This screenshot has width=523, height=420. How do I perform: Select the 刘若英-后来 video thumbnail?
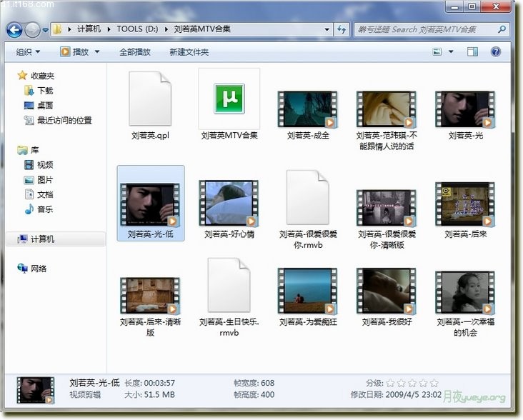click(x=465, y=204)
